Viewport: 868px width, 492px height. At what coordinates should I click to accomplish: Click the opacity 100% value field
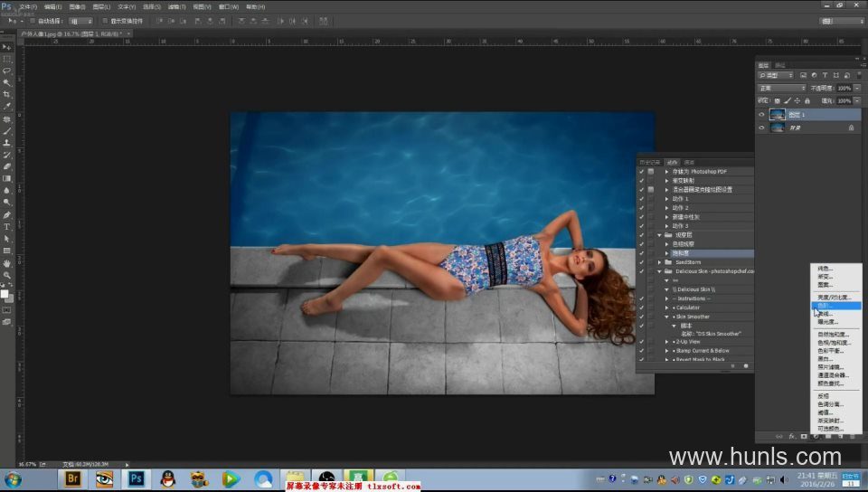pos(844,88)
